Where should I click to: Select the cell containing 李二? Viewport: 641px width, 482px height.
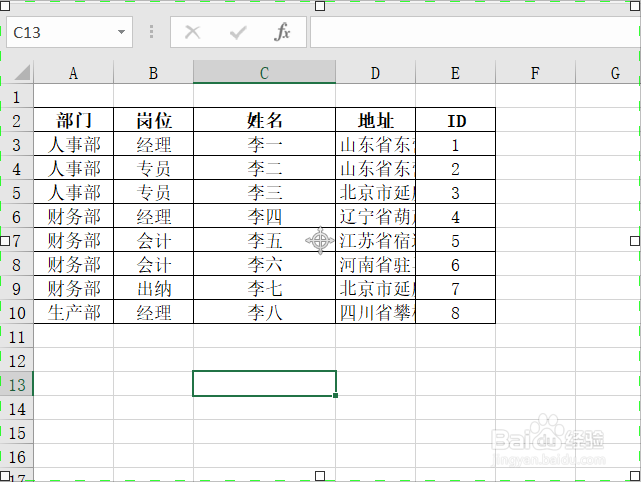tap(264, 168)
